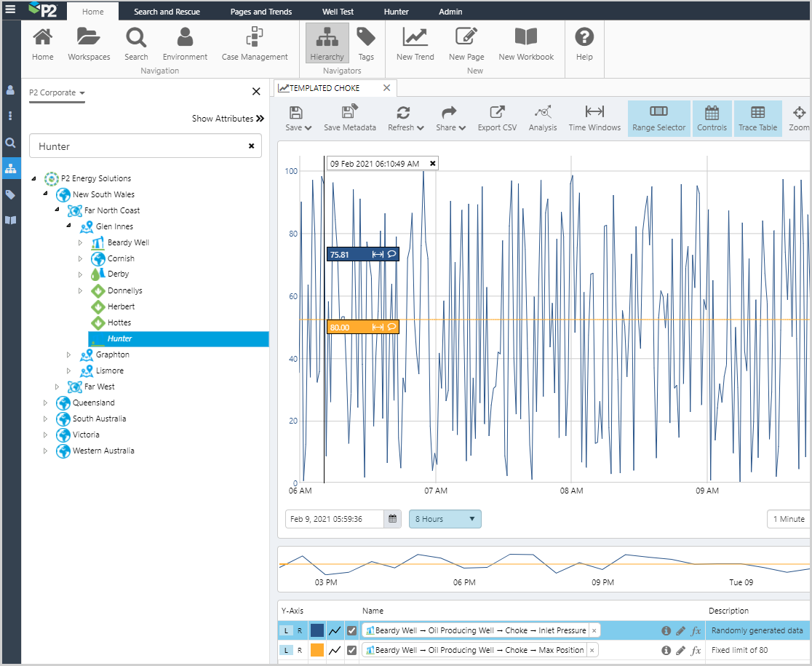Image resolution: width=812 pixels, height=666 pixels.
Task: Open the 8 Hours duration dropdown
Action: [x=445, y=519]
